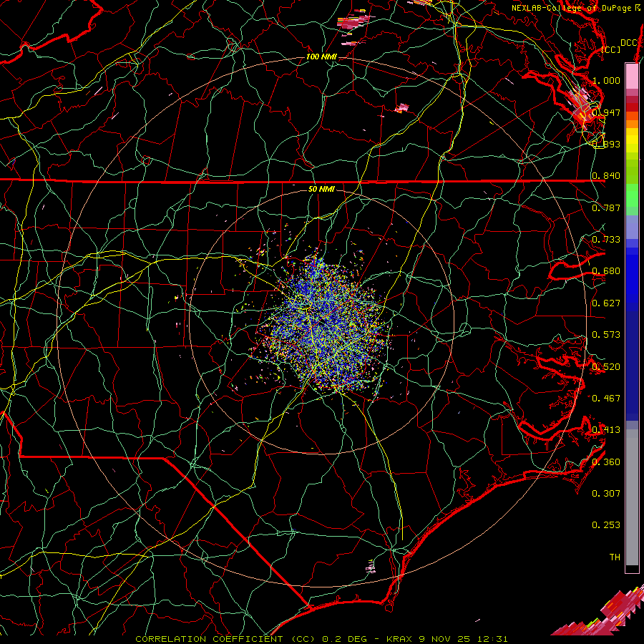Pick the bright green segment of the color bar
The width and height of the screenshot is (644, 644).
(632, 196)
